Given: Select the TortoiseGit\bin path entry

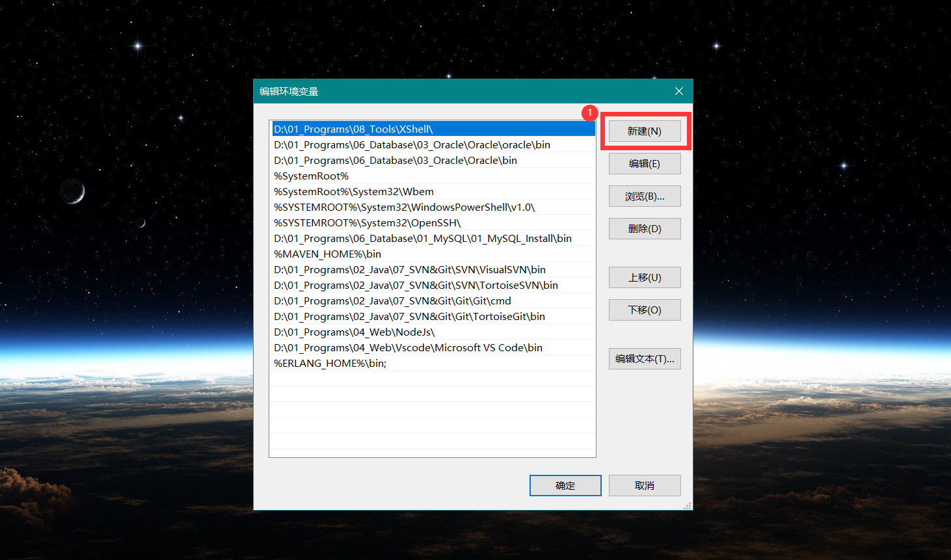Looking at the screenshot, I should pyautogui.click(x=409, y=317).
